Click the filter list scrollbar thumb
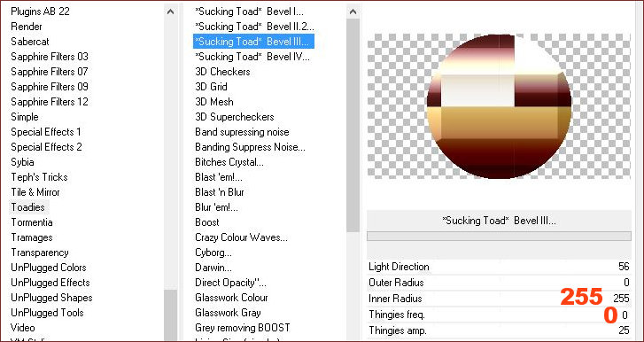The height and width of the screenshot is (342, 644). [x=353, y=126]
